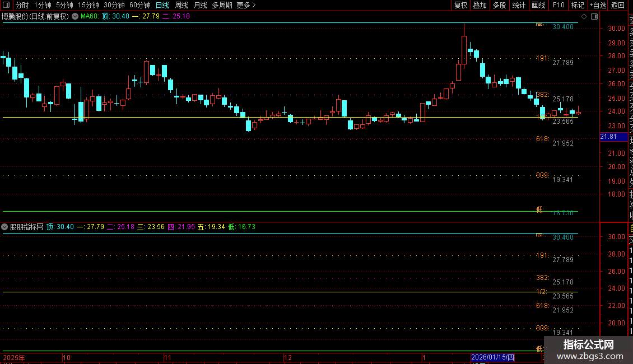Click the 23.565 label in the sub-chart
Screen dimensions: 633x364
[x=563, y=296]
